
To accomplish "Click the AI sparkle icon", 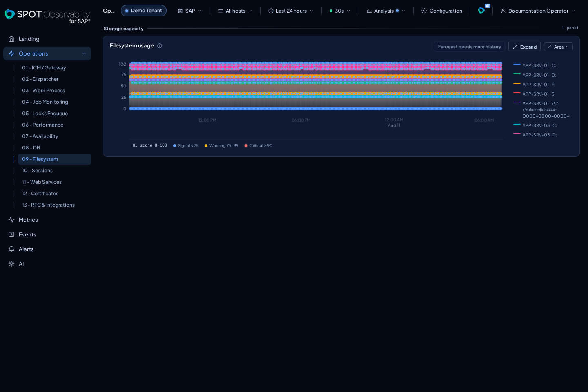I will pyautogui.click(x=11, y=264).
